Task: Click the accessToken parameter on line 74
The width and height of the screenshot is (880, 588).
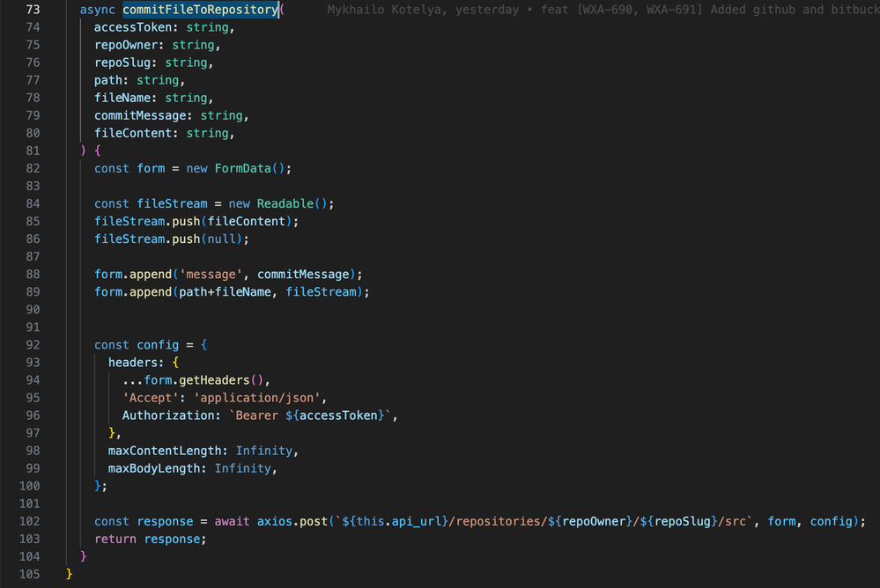Action: pyautogui.click(x=130, y=26)
